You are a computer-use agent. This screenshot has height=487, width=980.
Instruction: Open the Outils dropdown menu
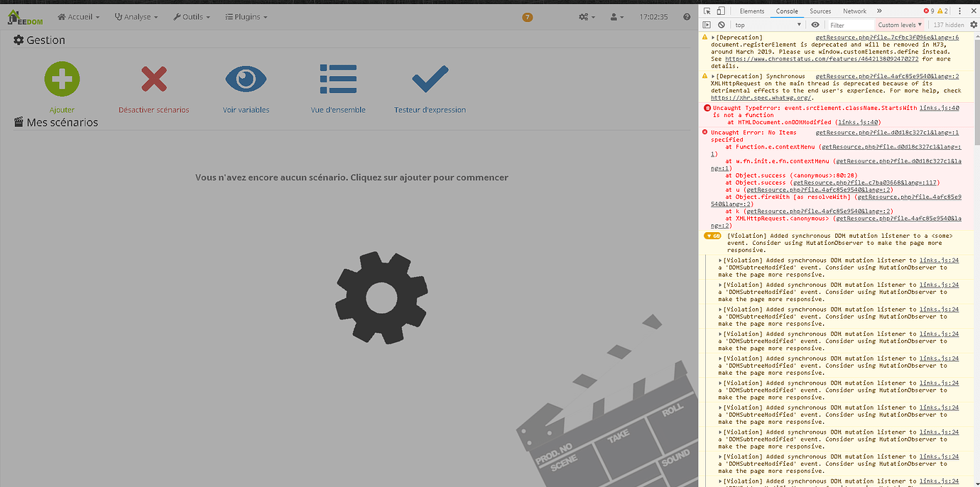click(191, 17)
